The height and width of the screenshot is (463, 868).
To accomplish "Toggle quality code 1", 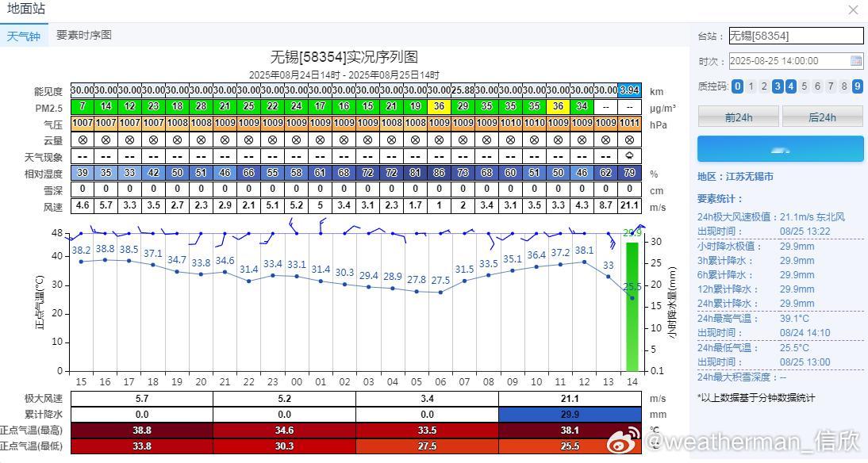I will [x=751, y=86].
